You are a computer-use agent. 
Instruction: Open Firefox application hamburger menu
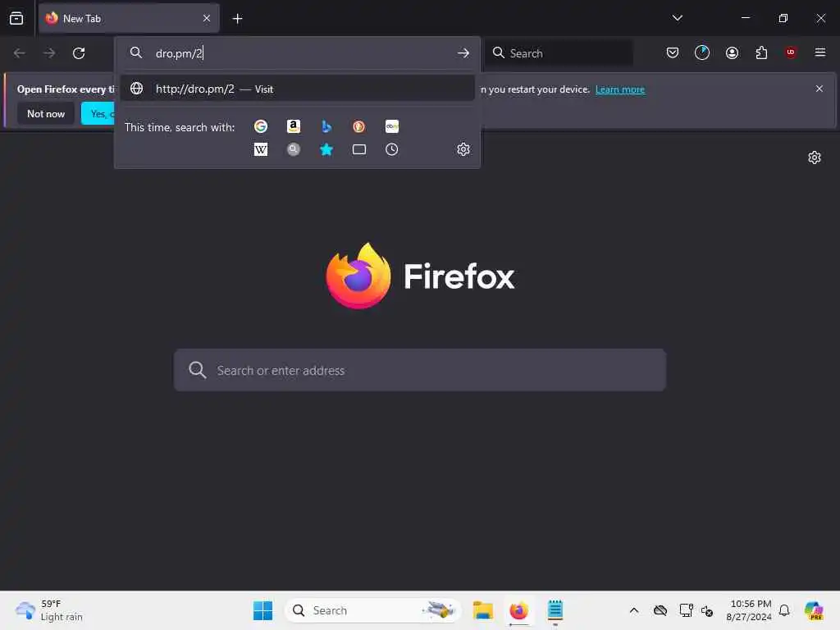tap(820, 52)
